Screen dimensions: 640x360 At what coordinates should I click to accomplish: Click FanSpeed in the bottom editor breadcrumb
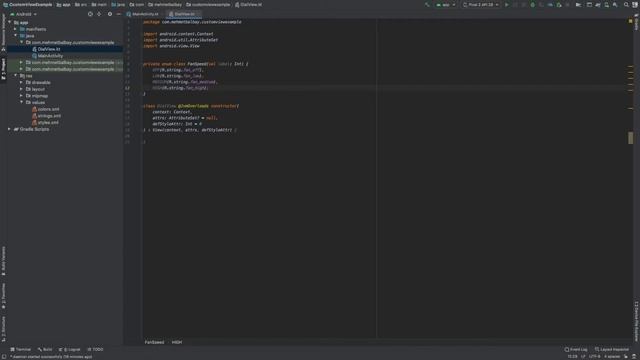pyautogui.click(x=154, y=342)
